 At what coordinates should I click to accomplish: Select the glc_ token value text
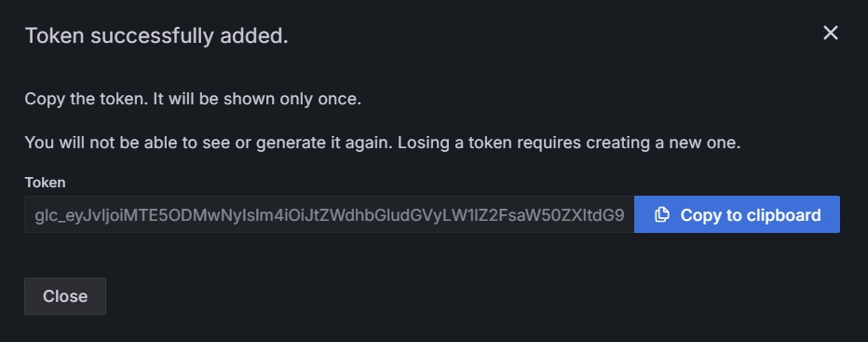click(x=330, y=215)
